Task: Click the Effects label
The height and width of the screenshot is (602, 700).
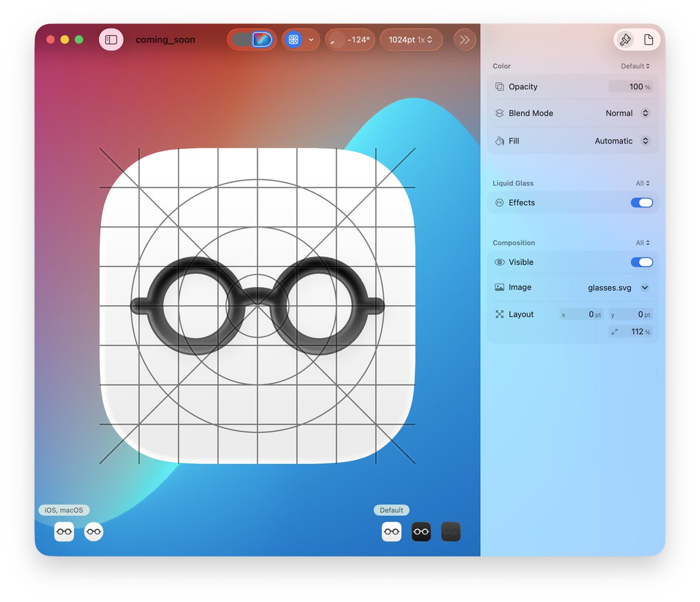Action: tap(521, 202)
